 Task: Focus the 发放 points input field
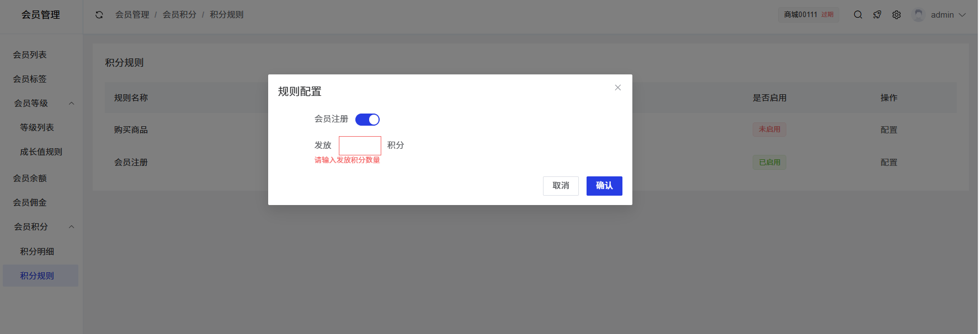click(x=360, y=146)
